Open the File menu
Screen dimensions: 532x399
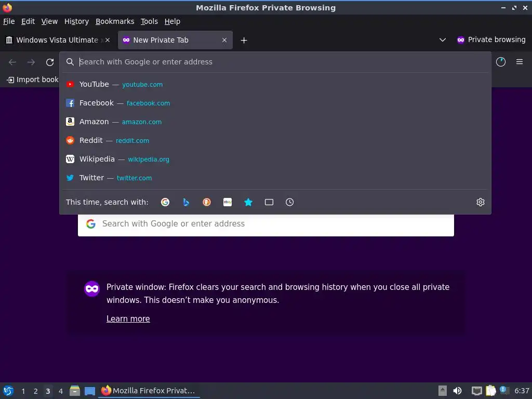(x=9, y=21)
